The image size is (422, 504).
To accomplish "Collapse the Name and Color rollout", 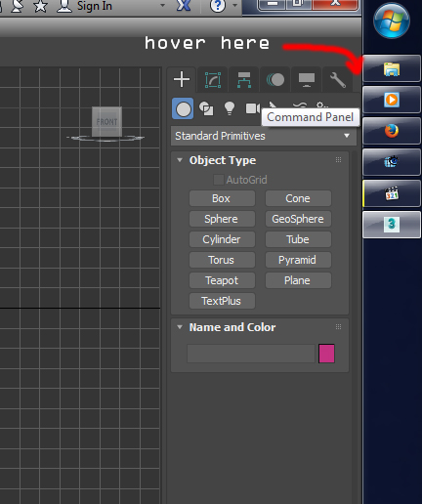I will [x=180, y=327].
